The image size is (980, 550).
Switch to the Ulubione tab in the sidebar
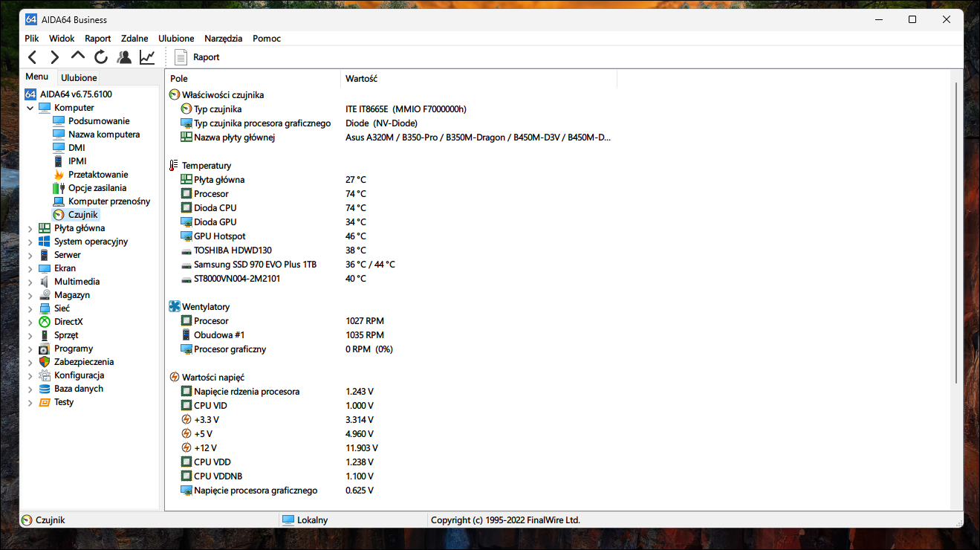tap(79, 77)
